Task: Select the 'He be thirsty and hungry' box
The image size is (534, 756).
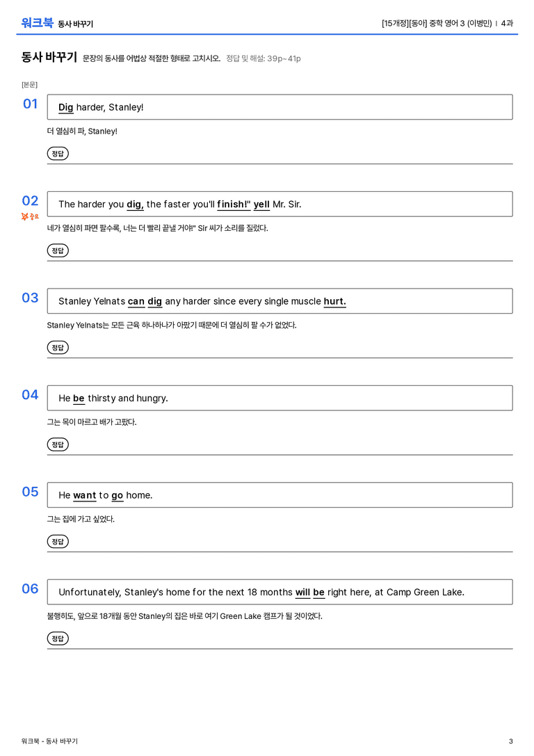Action: coord(280,399)
